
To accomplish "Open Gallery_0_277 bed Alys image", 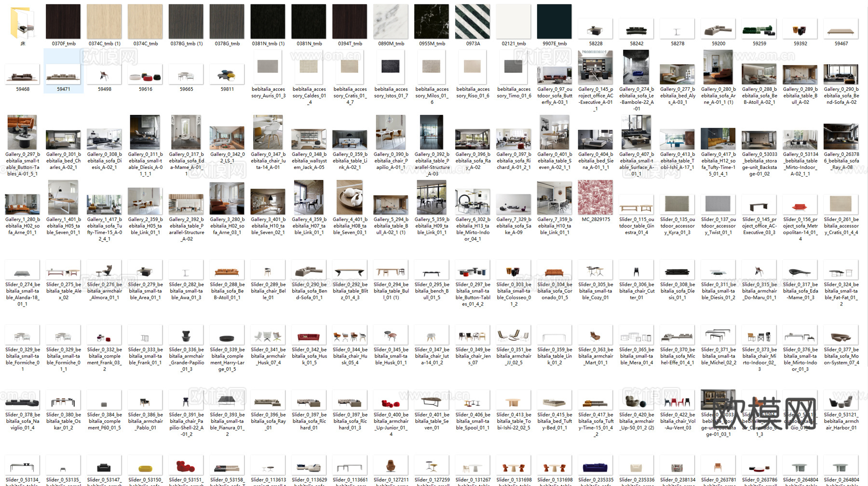I will [678, 75].
